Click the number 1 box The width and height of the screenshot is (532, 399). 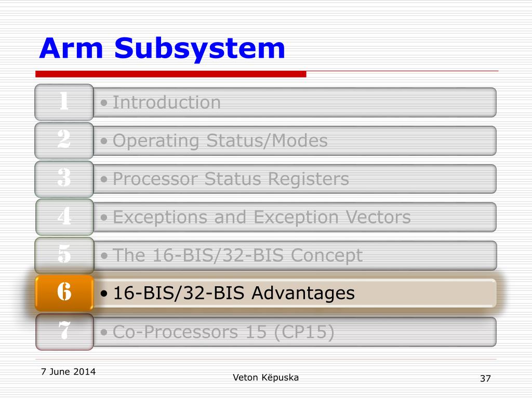tap(64, 102)
